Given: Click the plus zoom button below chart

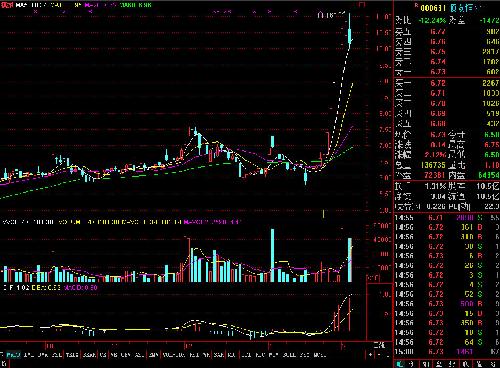Looking at the screenshot, I should [x=370, y=355].
